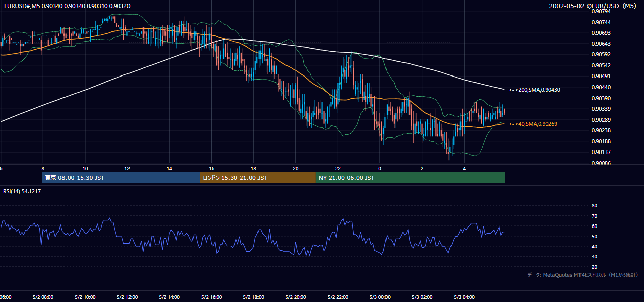644x302 pixels.
Task: Click price level 0.90289 on the axis
Action: click(600, 120)
